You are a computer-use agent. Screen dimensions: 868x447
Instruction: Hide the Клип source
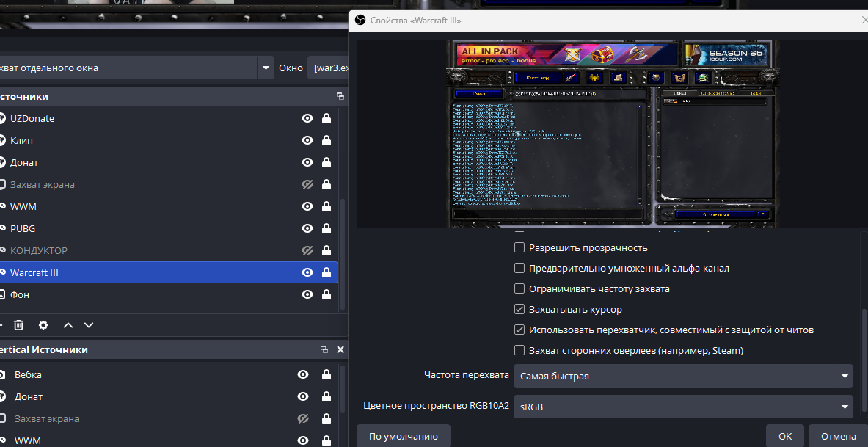[307, 141]
